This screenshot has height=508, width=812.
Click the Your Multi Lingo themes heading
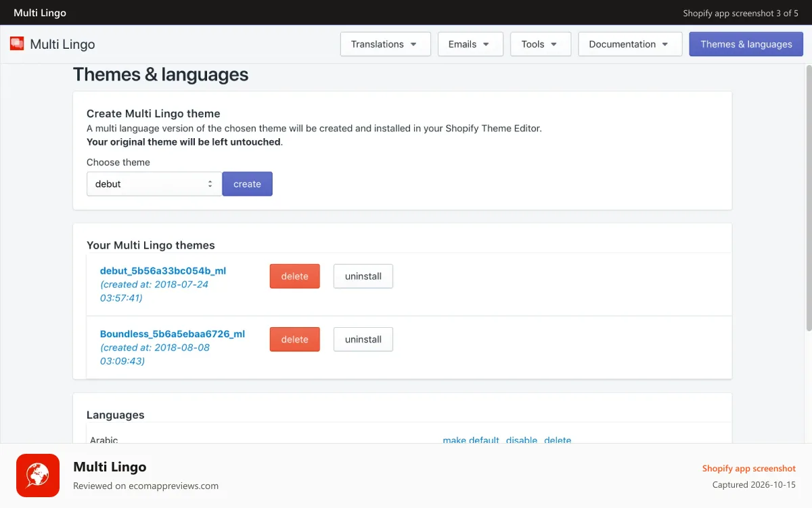pos(151,245)
